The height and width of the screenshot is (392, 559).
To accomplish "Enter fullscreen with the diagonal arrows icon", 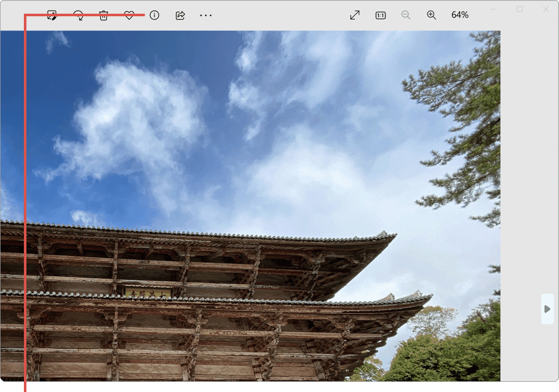I will 355,15.
